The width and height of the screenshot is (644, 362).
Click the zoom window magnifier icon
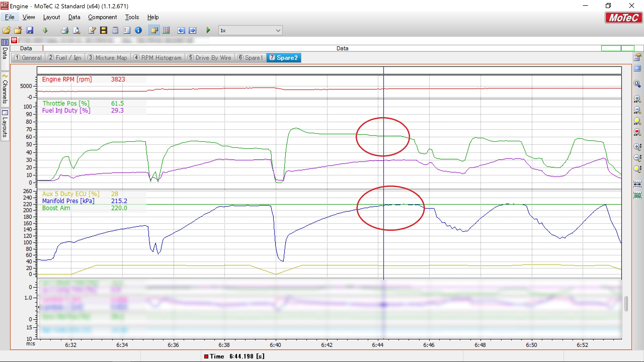click(x=637, y=84)
